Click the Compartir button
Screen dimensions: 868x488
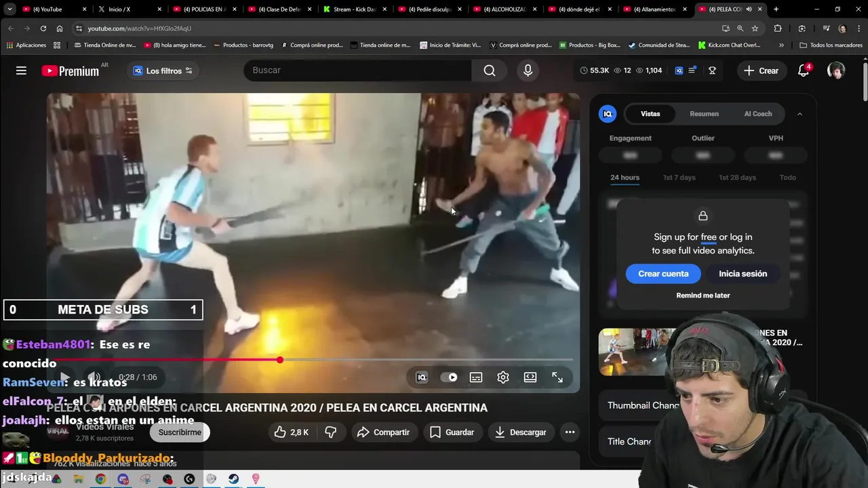click(383, 432)
